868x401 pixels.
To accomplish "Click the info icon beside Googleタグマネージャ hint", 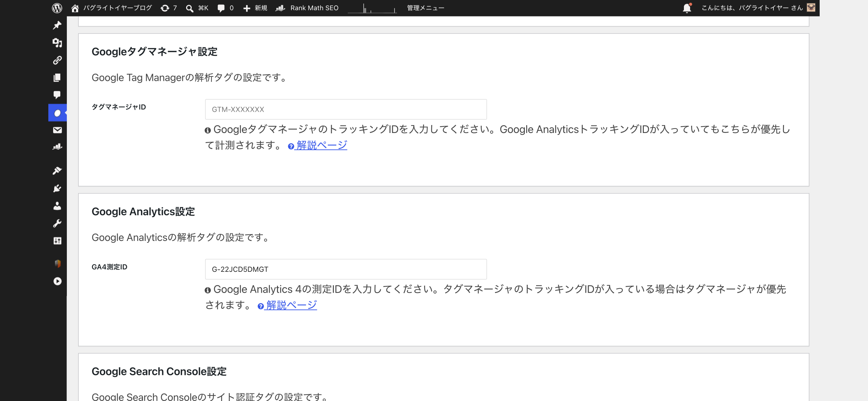I will click(x=208, y=130).
